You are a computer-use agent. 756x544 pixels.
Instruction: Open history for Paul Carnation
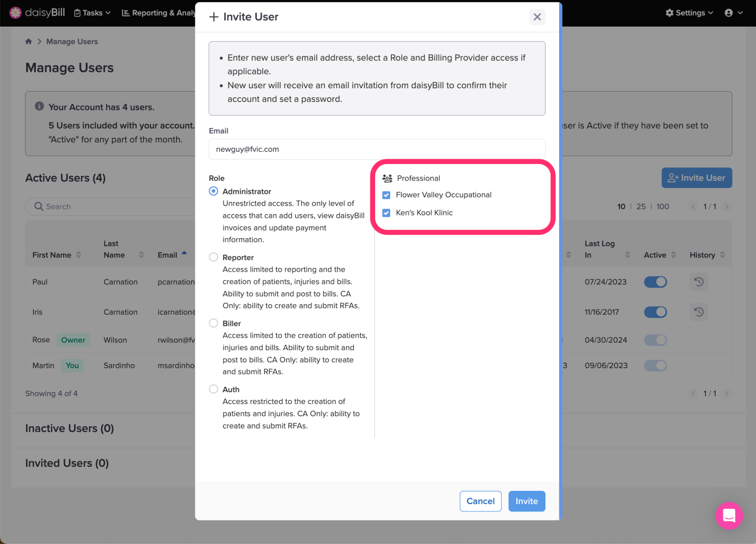[698, 282]
